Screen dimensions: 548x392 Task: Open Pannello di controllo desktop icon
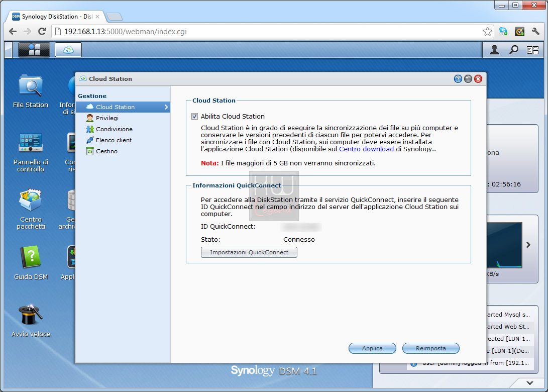pyautogui.click(x=31, y=152)
